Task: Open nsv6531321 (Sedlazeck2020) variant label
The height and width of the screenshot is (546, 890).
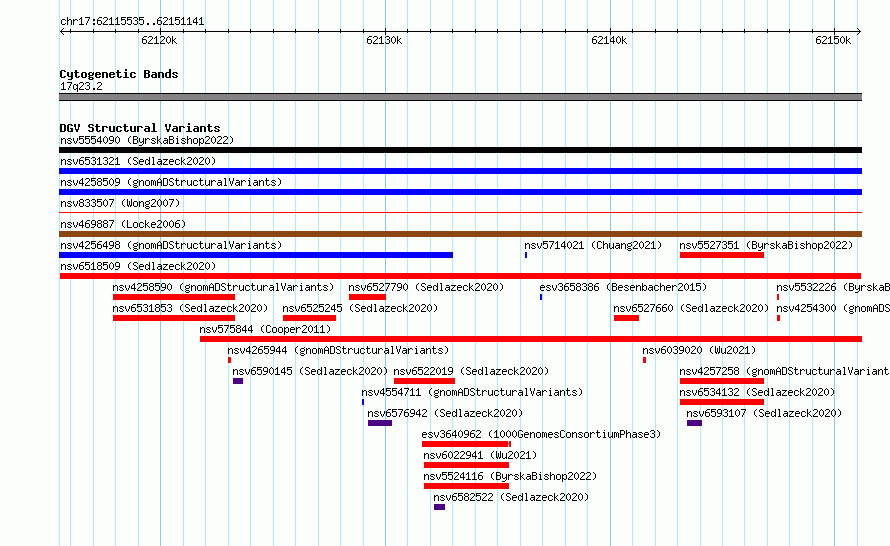Action: pyautogui.click(x=138, y=161)
